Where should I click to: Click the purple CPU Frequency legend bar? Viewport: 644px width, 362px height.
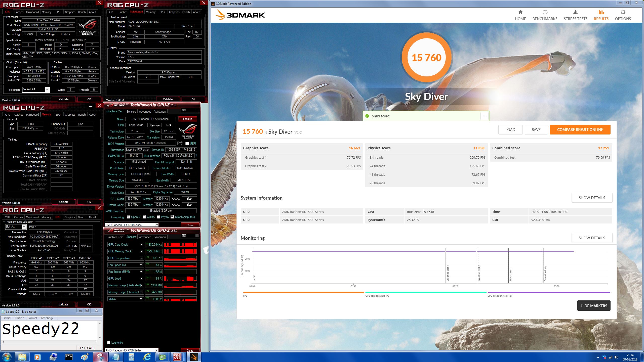(x=549, y=292)
